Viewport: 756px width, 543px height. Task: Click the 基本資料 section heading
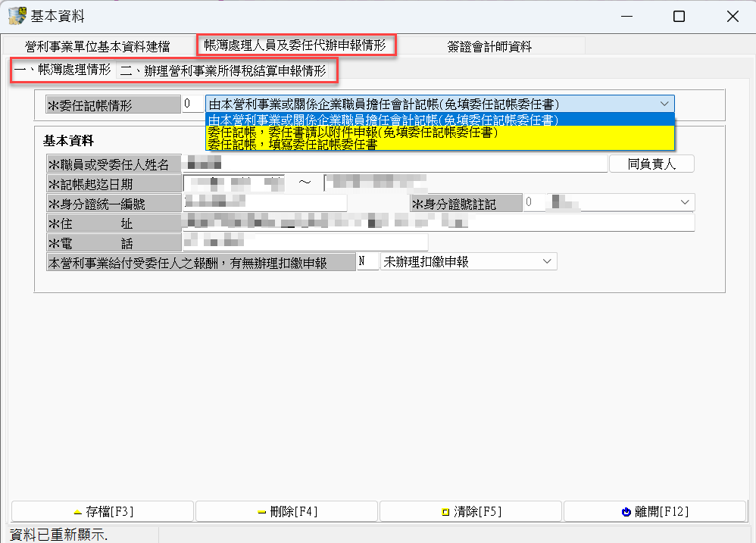click(x=68, y=141)
